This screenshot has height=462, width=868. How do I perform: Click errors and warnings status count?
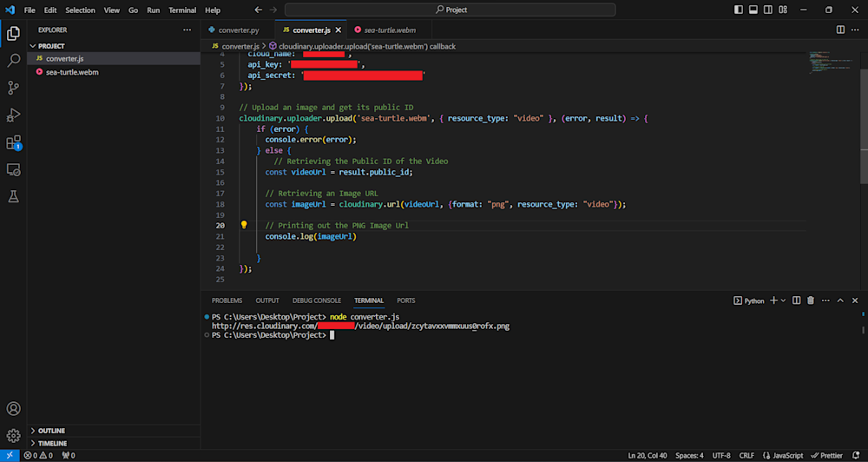click(38, 455)
